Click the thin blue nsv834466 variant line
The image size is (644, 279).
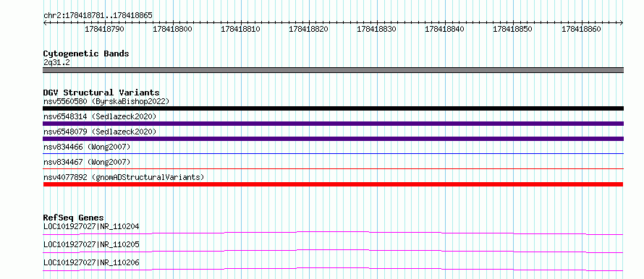pos(333,153)
